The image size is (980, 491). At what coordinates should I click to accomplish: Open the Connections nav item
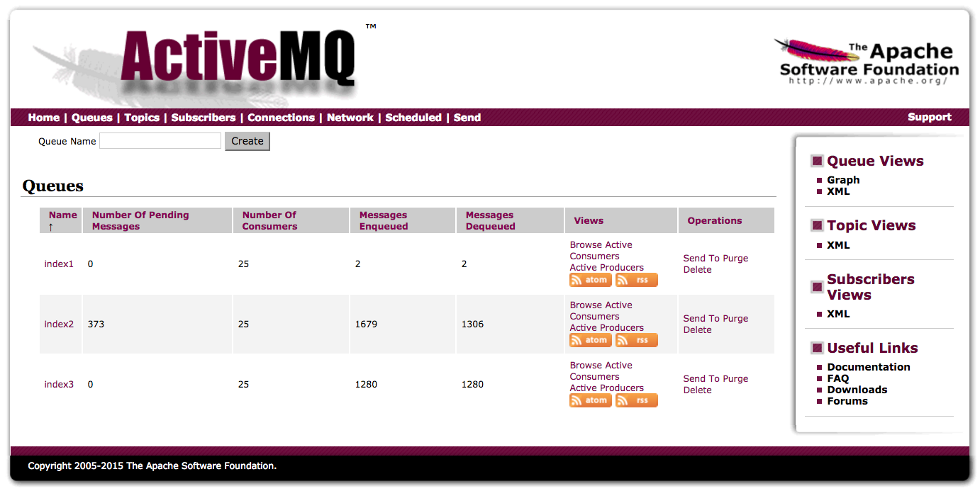click(281, 118)
